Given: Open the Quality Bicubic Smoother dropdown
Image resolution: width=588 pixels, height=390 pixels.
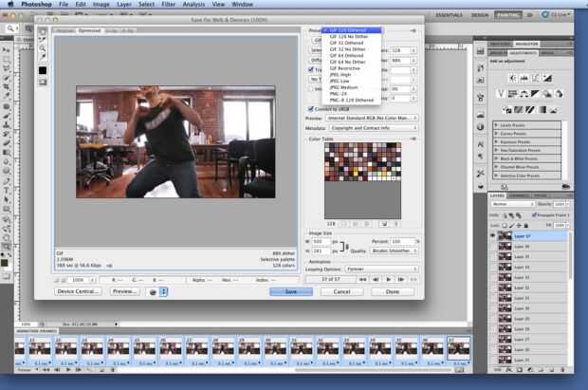Looking at the screenshot, I should tap(395, 251).
